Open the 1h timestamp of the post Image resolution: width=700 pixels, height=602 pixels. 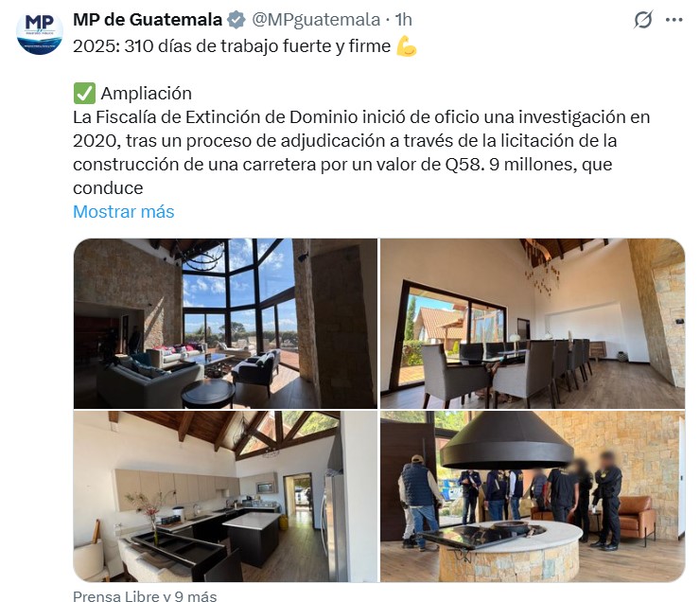point(404,20)
